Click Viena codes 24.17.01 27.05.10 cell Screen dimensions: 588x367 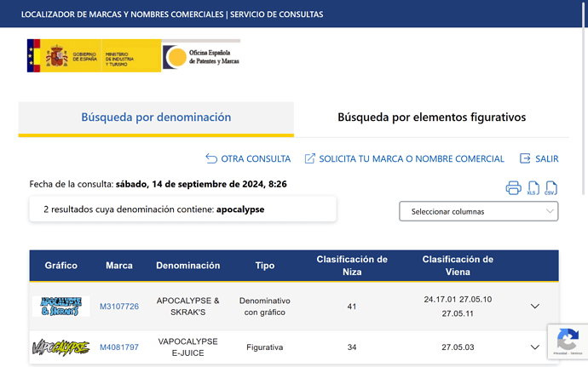click(458, 307)
